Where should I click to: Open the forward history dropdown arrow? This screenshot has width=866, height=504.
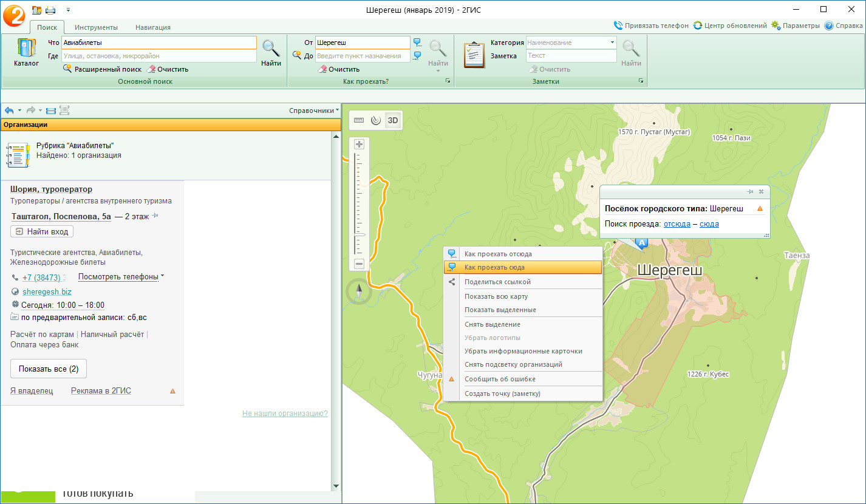pos(41,111)
